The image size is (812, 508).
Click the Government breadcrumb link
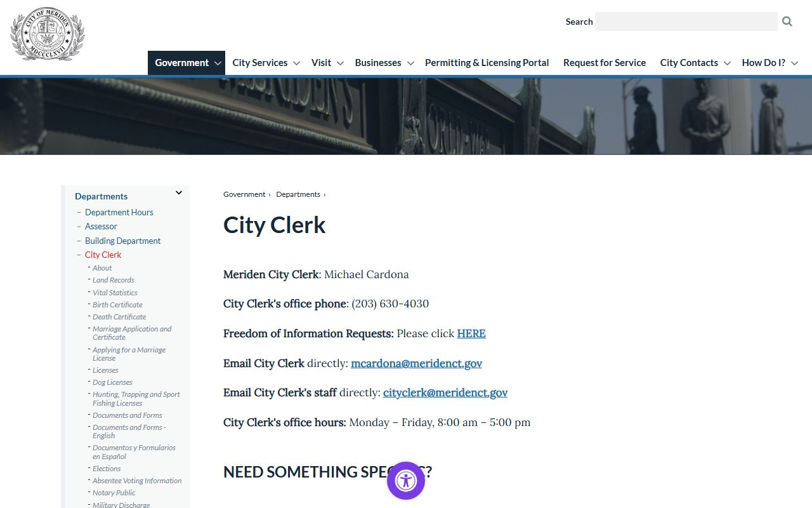click(244, 194)
